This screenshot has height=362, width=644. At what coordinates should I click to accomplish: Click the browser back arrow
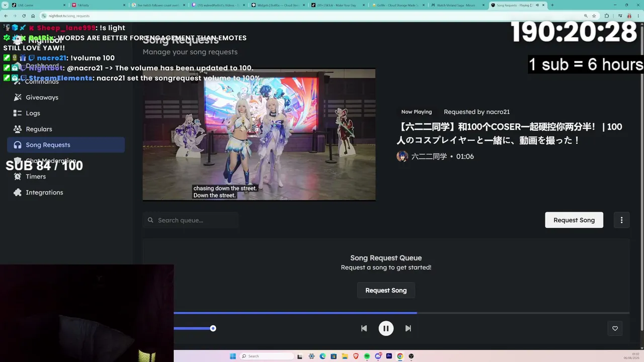click(x=6, y=16)
